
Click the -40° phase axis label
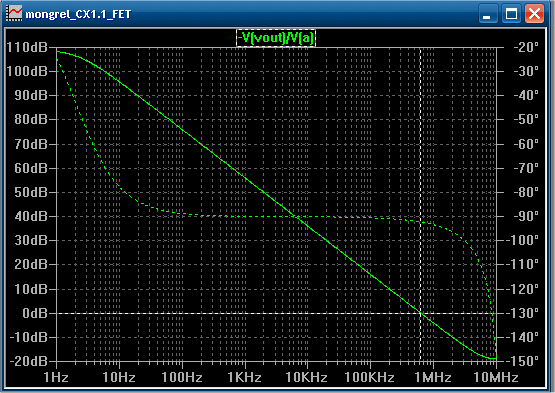point(526,95)
